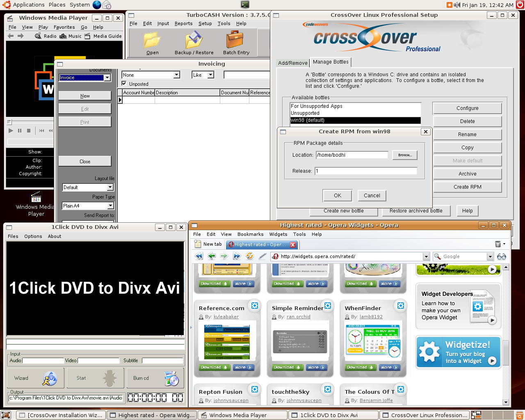The image size is (525, 420).
Task: Click Browse... in RPM Package details
Action: pyautogui.click(x=405, y=155)
